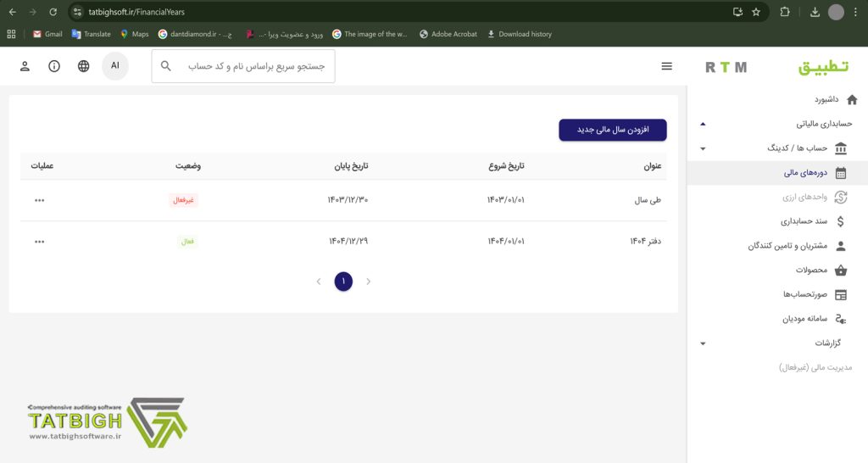The image size is (868, 463).
Task: Toggle the hamburger menu icon
Action: (x=667, y=66)
